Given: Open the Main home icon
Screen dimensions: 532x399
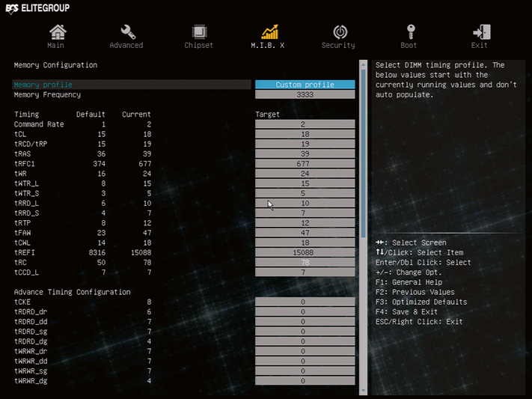Looking at the screenshot, I should [58, 32].
